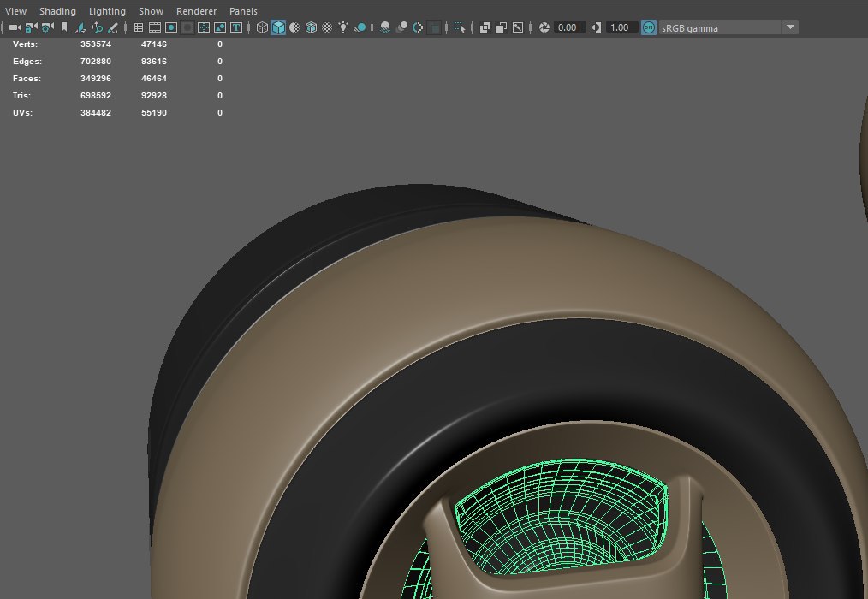868x599 pixels.
Task: Open the Panels menu
Action: (244, 11)
